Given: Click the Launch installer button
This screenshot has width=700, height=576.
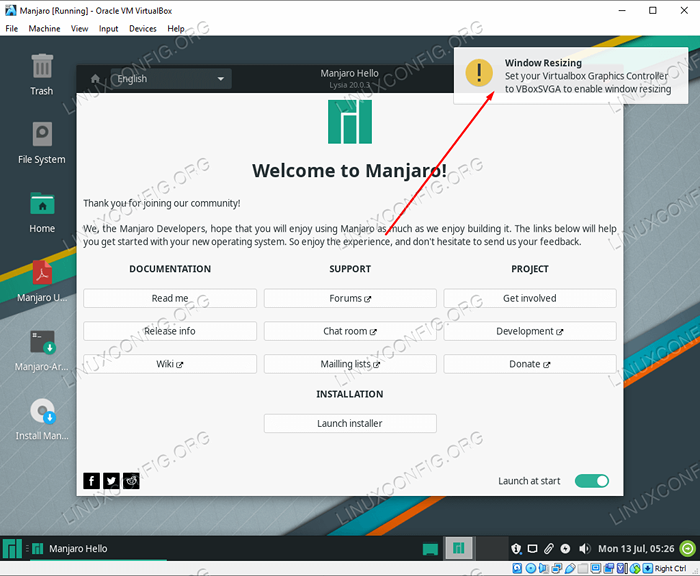Looking at the screenshot, I should 350,423.
